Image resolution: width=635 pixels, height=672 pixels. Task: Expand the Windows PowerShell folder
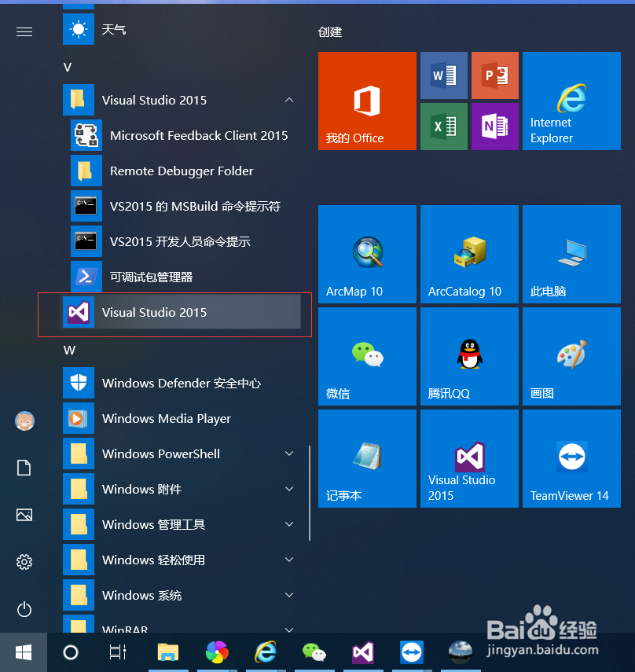click(289, 454)
